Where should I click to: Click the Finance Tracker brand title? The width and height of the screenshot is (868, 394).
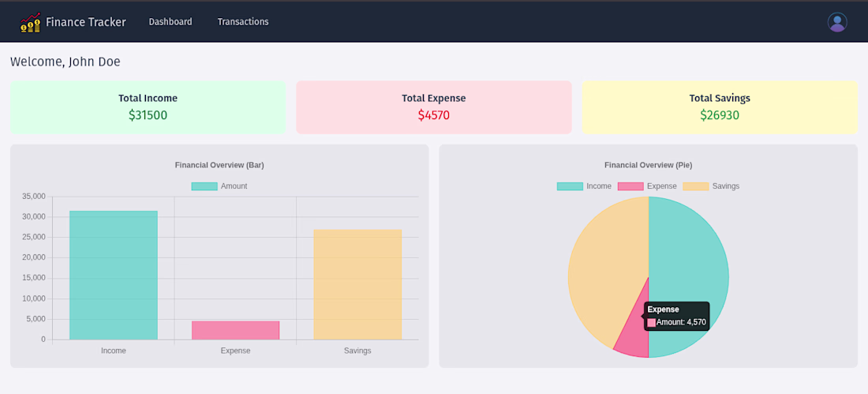click(x=86, y=22)
